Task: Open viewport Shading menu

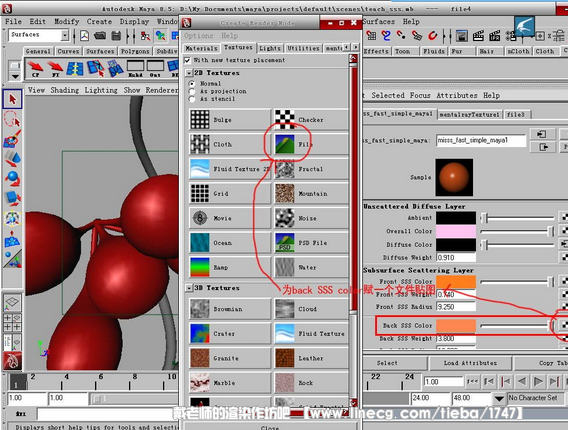Action: pyautogui.click(x=64, y=90)
